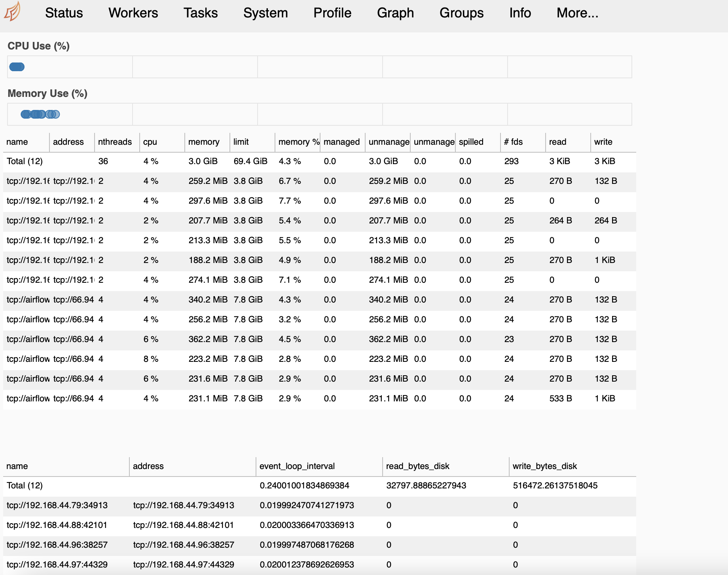Select memory cell '362.2 MiB'
This screenshot has width=728, height=575.
tap(208, 339)
